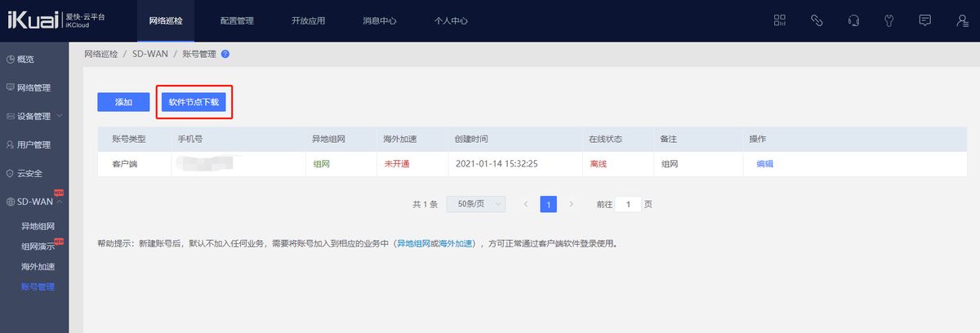This screenshot has width=980, height=333.
Task: Collapse the SD-WAN sidebar section
Action: point(34,202)
